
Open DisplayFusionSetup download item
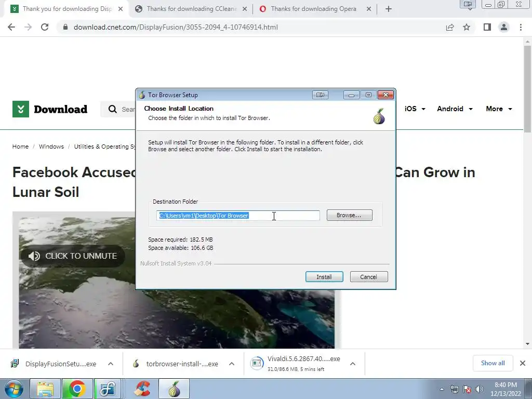pos(54,364)
